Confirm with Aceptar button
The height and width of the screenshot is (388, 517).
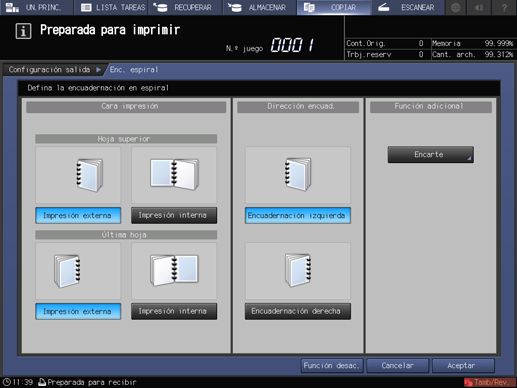tap(463, 366)
